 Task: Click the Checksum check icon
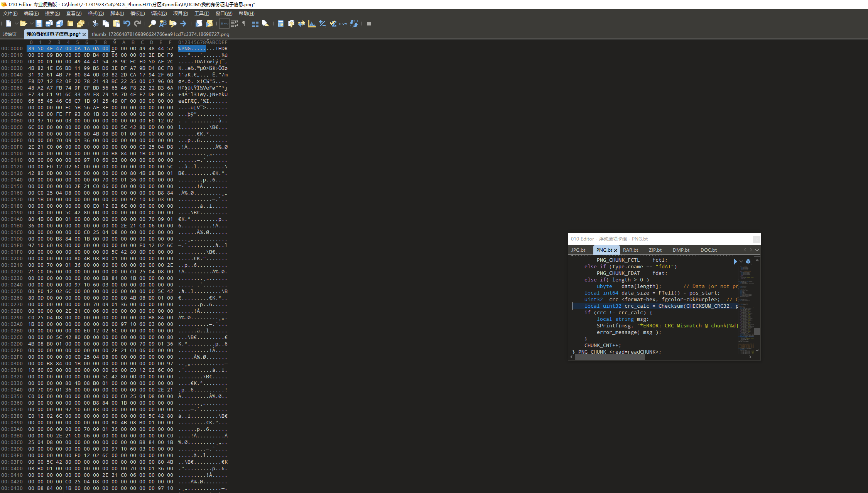click(333, 24)
